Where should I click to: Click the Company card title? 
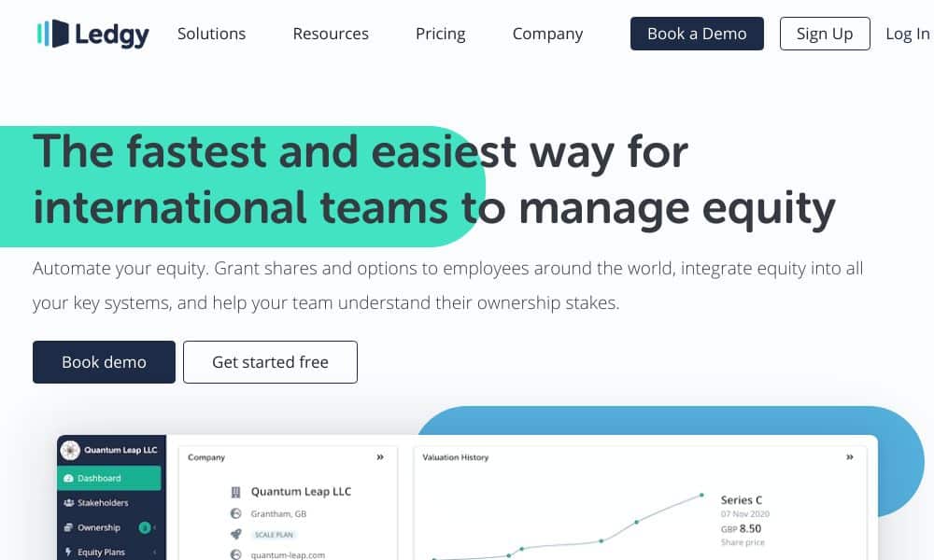tap(206, 457)
